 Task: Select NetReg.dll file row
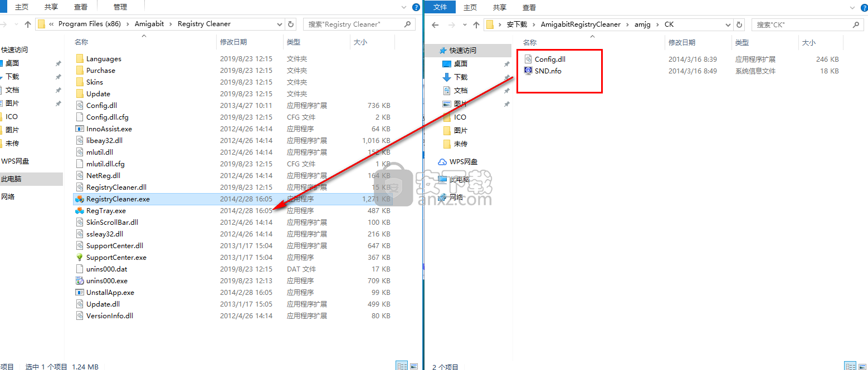pyautogui.click(x=233, y=175)
